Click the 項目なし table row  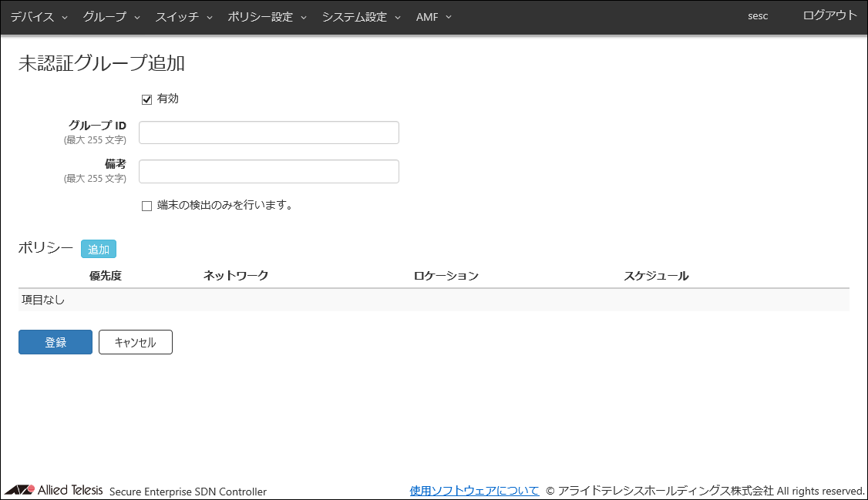click(434, 300)
